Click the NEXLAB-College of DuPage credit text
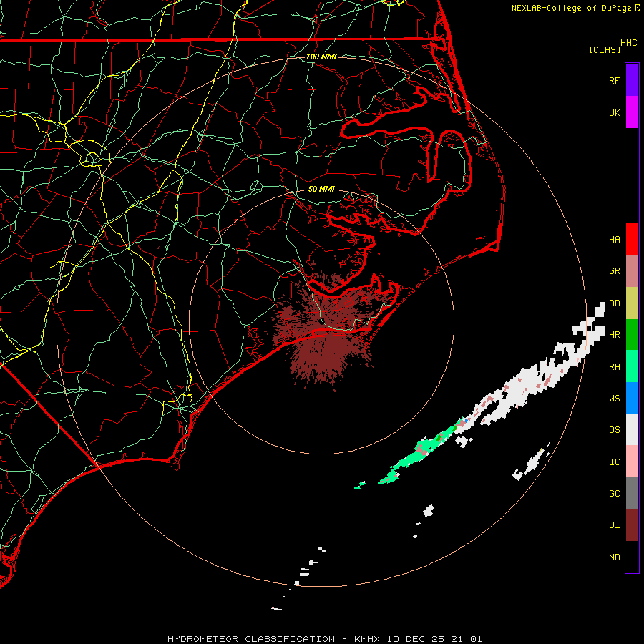The height and width of the screenshot is (644, 644). click(572, 8)
